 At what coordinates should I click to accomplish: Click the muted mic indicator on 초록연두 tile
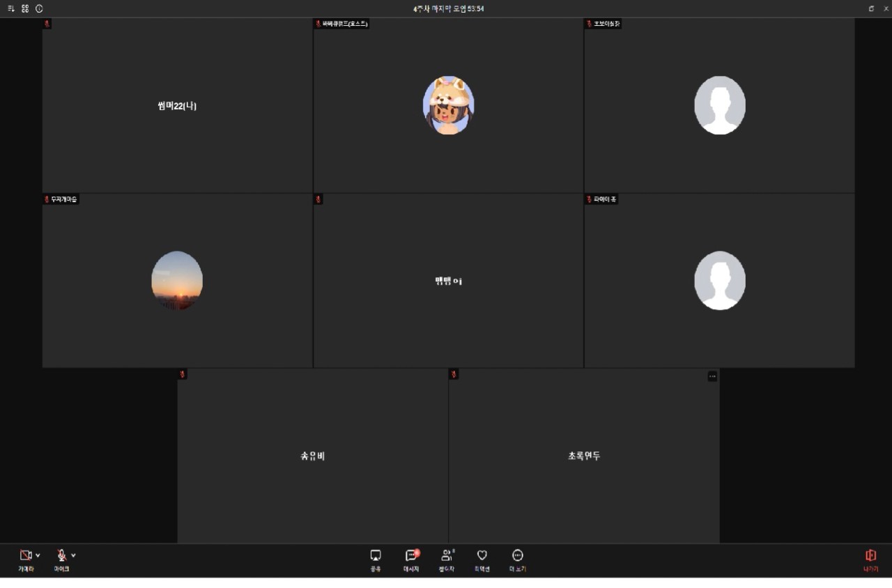454,374
